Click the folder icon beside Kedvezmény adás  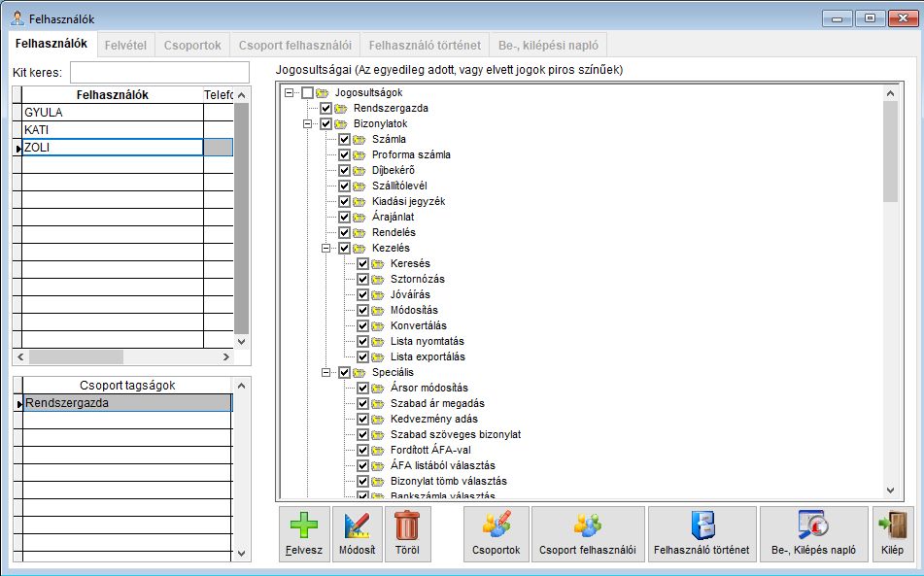(378, 420)
